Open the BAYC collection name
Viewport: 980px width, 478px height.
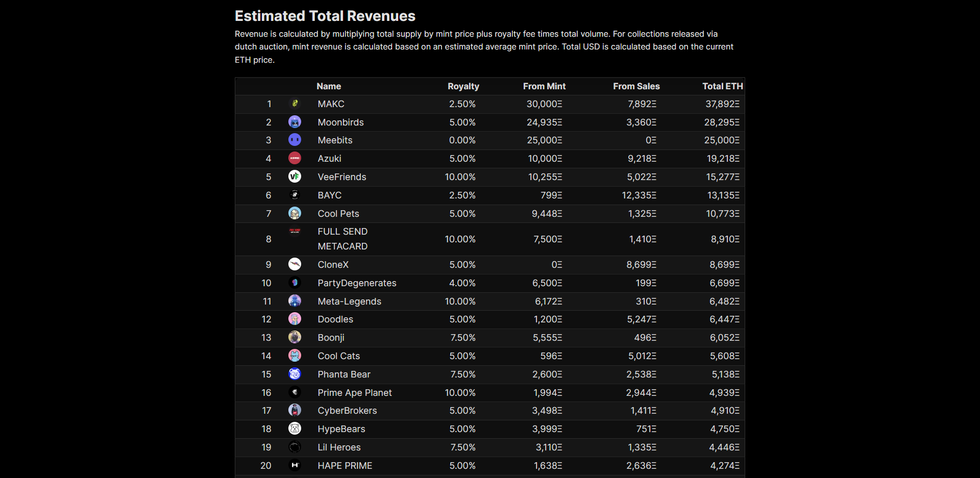click(330, 195)
